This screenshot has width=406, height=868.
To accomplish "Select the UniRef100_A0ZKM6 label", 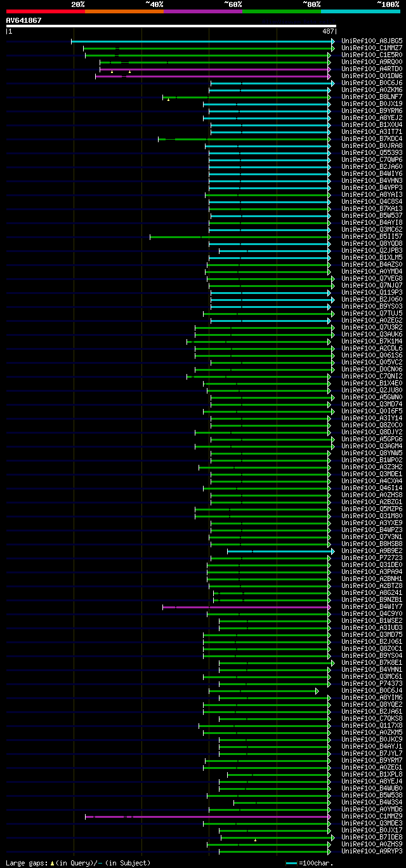I will [x=372, y=90].
